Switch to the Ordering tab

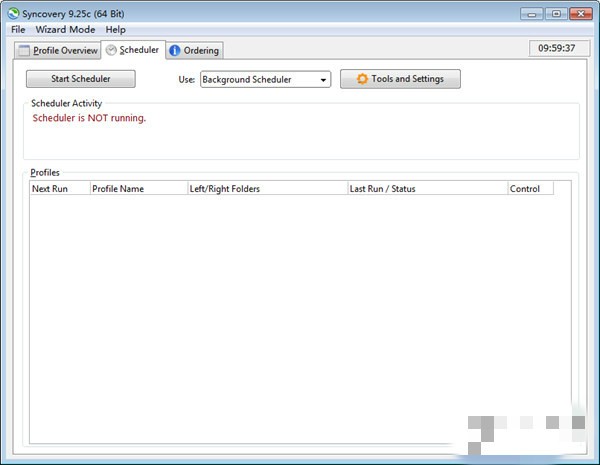point(195,51)
